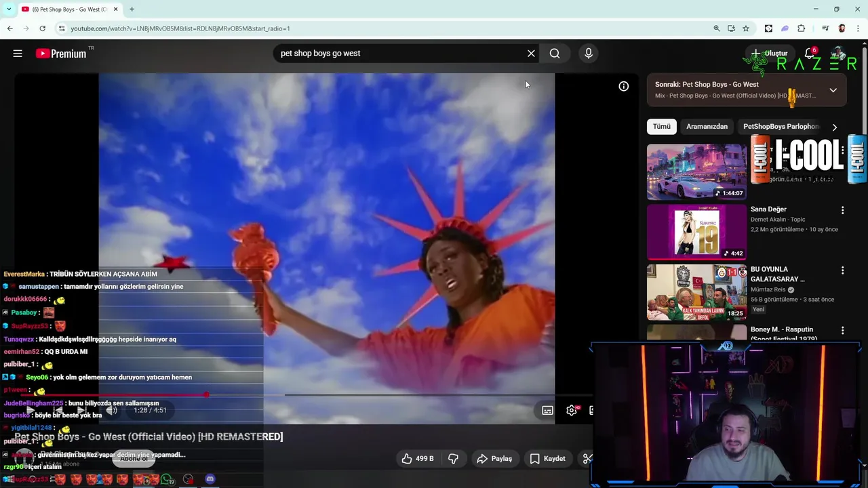Play or pause the video

click(x=31, y=410)
